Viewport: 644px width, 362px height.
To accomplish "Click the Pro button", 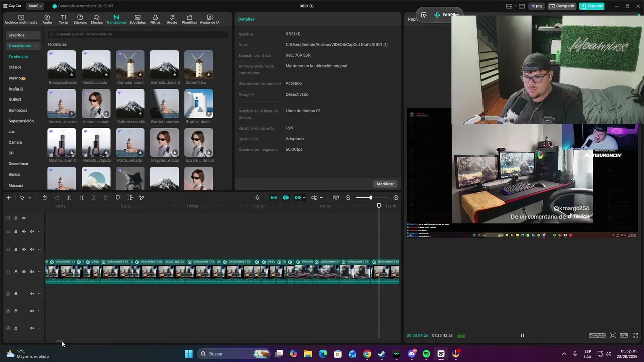I will click(536, 6).
